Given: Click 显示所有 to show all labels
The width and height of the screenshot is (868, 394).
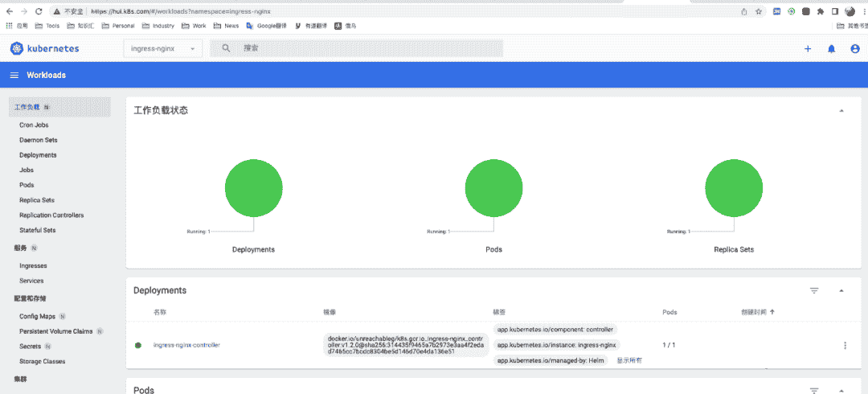Looking at the screenshot, I should pyautogui.click(x=628, y=360).
